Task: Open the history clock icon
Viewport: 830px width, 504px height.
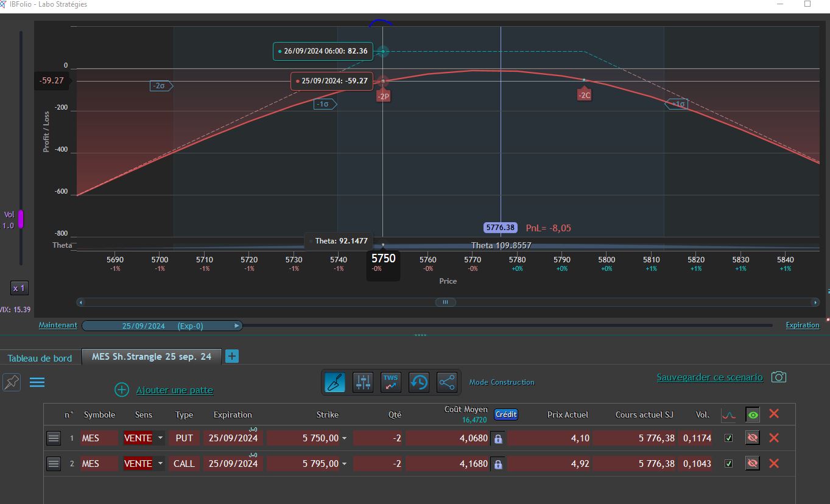Action: [x=419, y=382]
